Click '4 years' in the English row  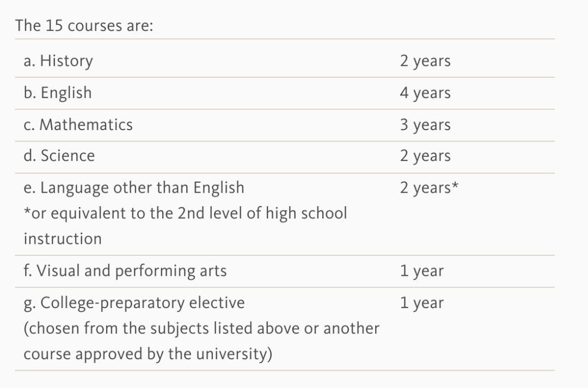click(425, 93)
